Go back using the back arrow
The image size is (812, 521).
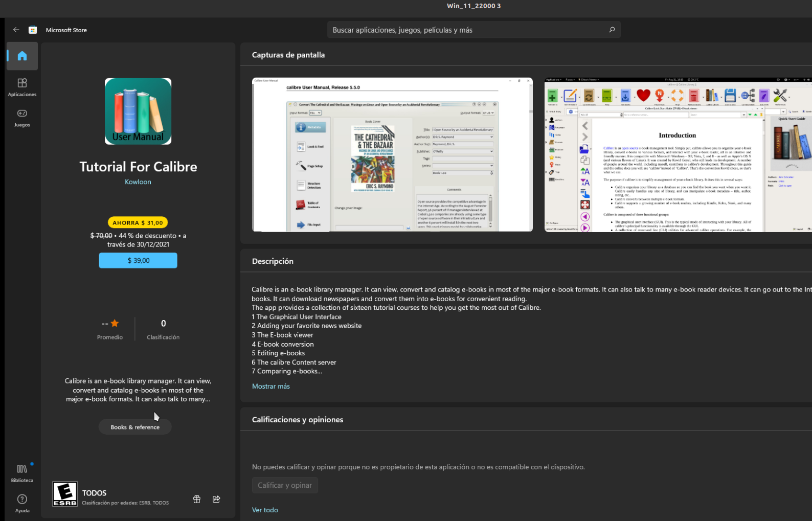(16, 30)
